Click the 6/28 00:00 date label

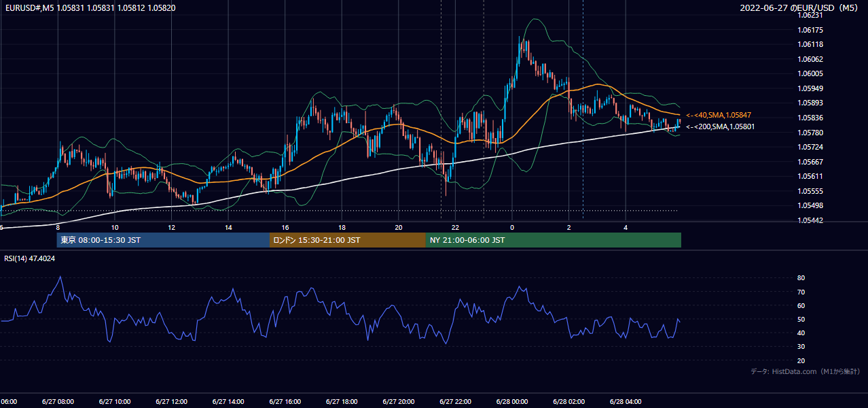coord(513,402)
